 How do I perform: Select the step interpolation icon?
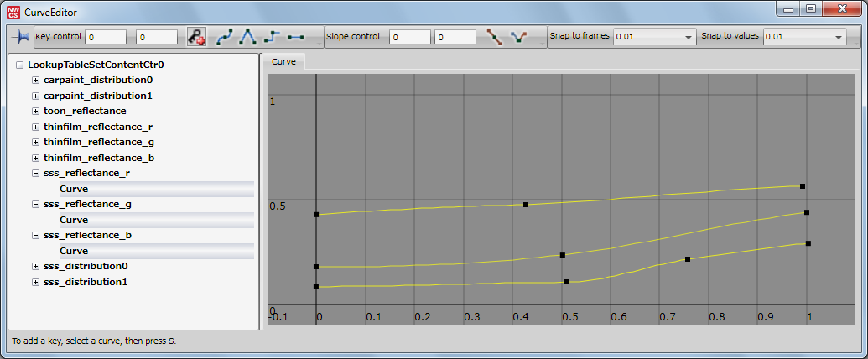pos(271,37)
